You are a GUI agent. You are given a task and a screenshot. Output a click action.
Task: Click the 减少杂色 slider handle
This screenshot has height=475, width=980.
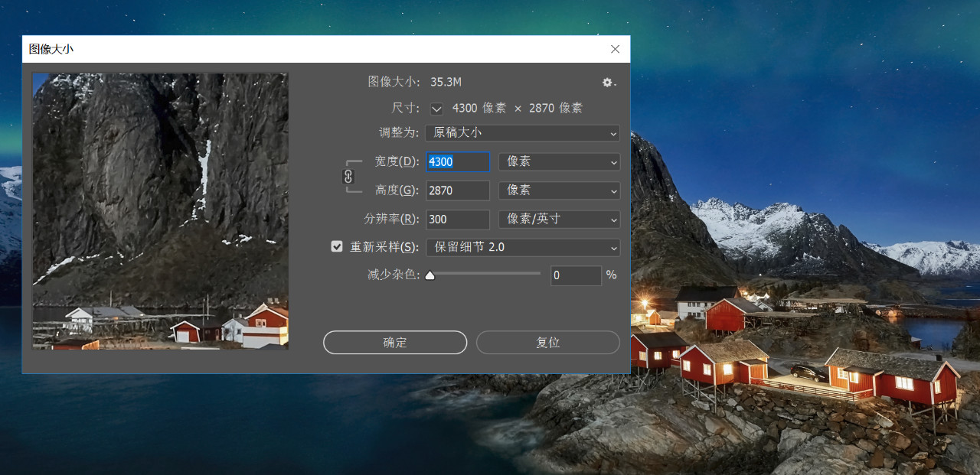(430, 275)
